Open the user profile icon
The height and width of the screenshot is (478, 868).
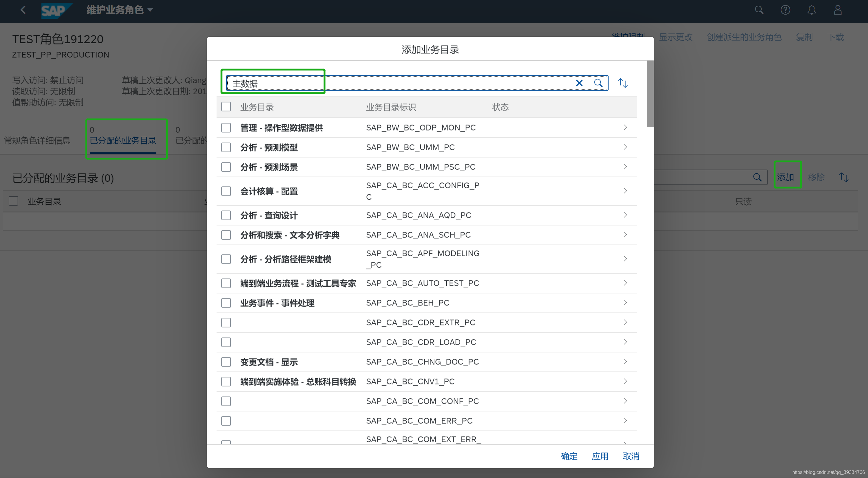pos(838,10)
